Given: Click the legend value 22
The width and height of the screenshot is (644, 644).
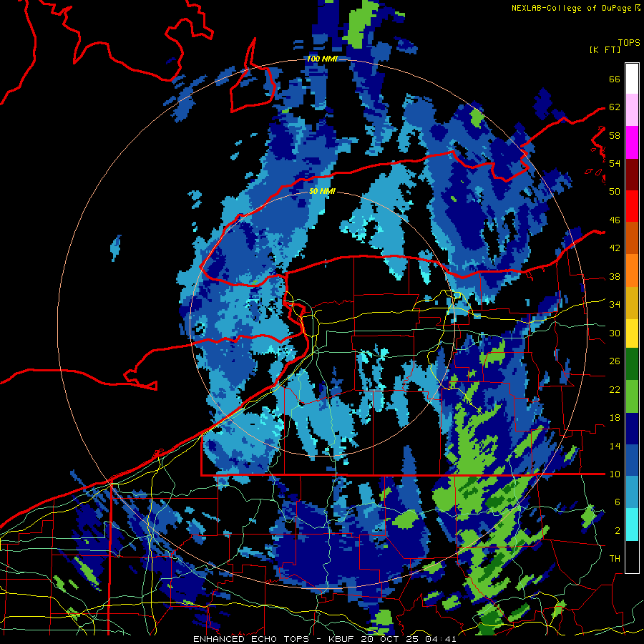Looking at the screenshot, I should coord(615,389).
